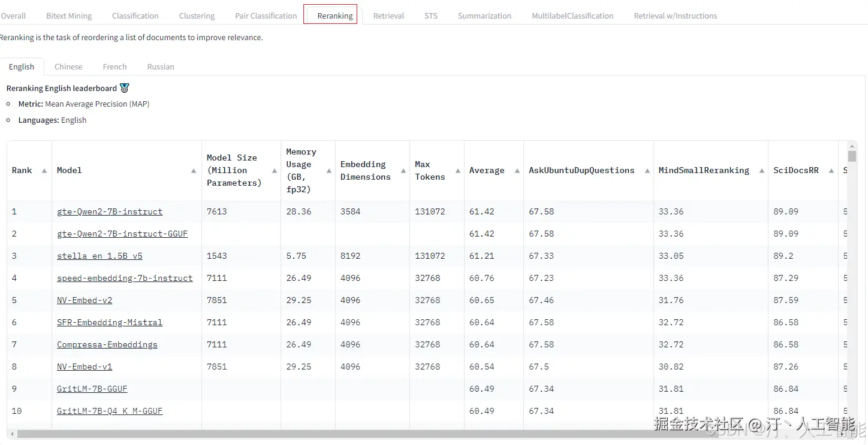Click SciDocsRR value 89.2
This screenshot has width=868, height=445.
(783, 256)
